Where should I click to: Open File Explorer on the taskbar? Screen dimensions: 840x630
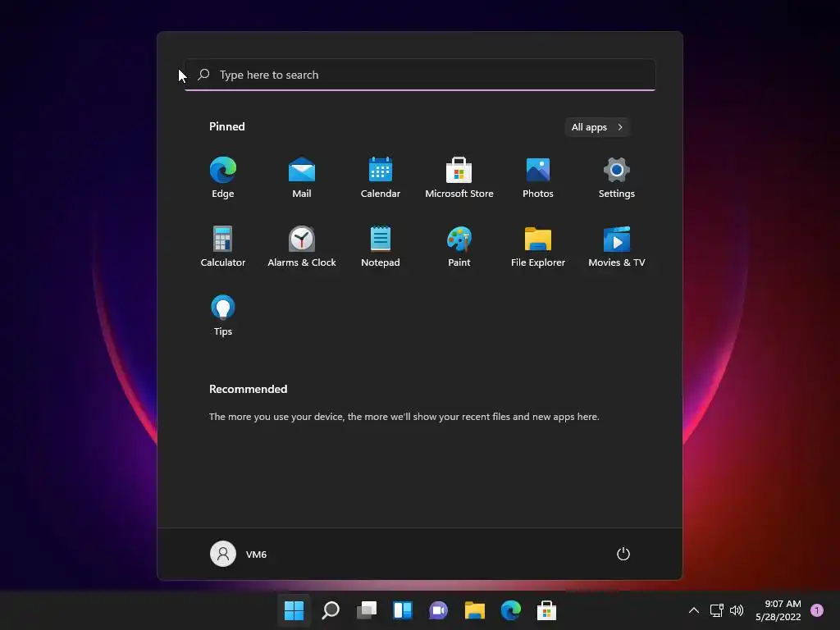tap(475, 610)
